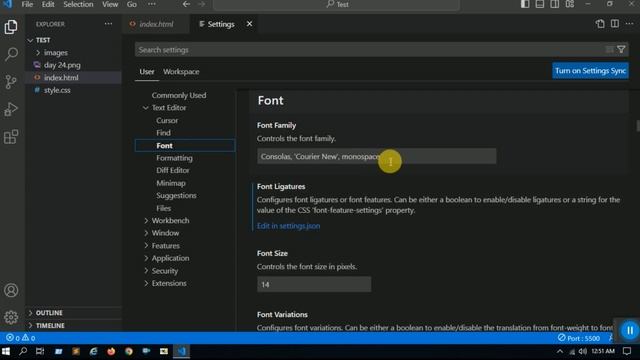Toggle primary side bar layout icon
This screenshot has height=360, width=640.
[525, 4]
